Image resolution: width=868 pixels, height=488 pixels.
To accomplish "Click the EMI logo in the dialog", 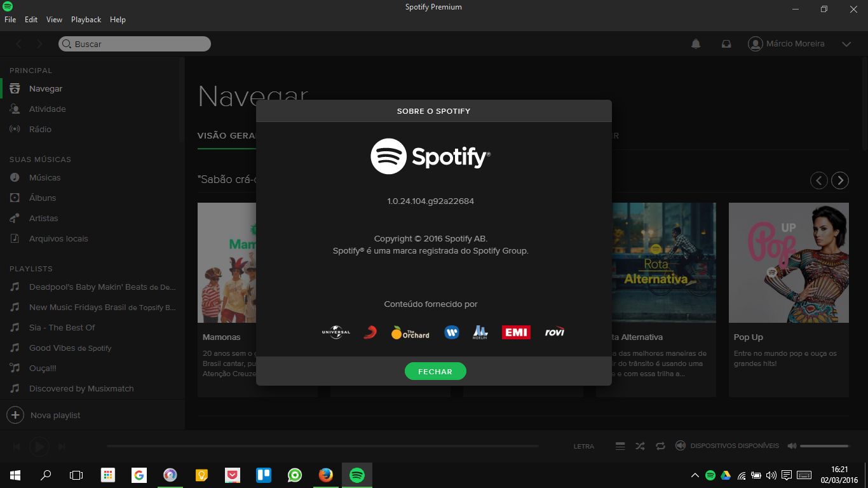I will click(x=516, y=332).
